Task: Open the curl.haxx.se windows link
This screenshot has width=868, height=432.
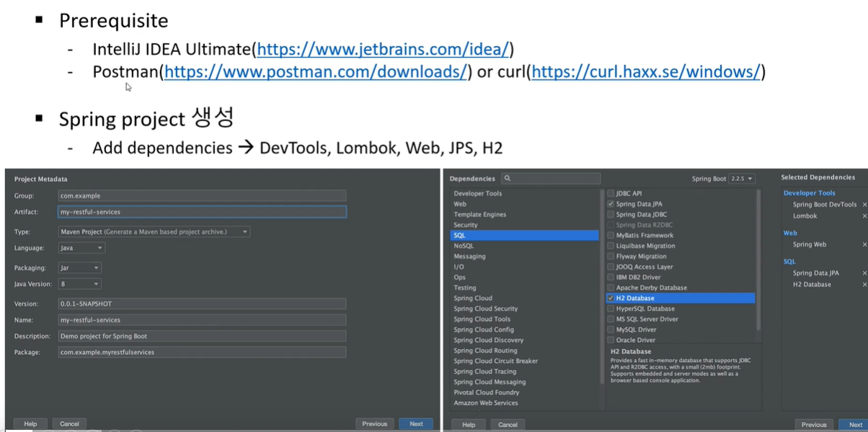Action: pyautogui.click(x=646, y=72)
